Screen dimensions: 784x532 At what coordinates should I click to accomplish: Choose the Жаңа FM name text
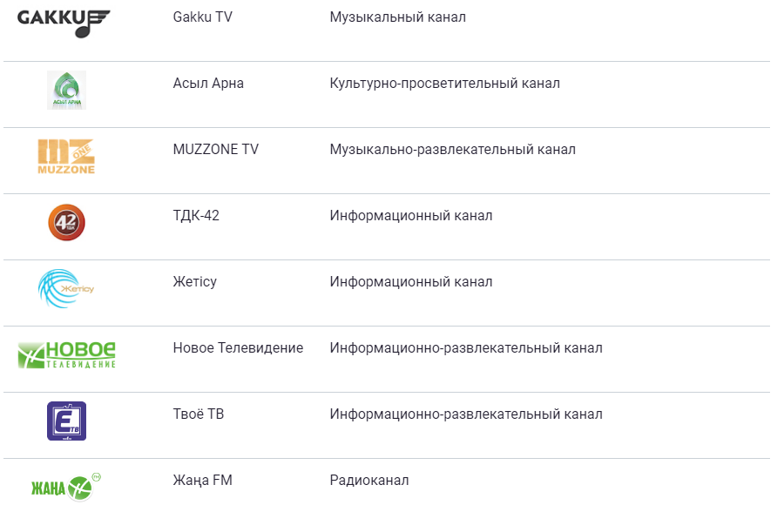pos(203,481)
